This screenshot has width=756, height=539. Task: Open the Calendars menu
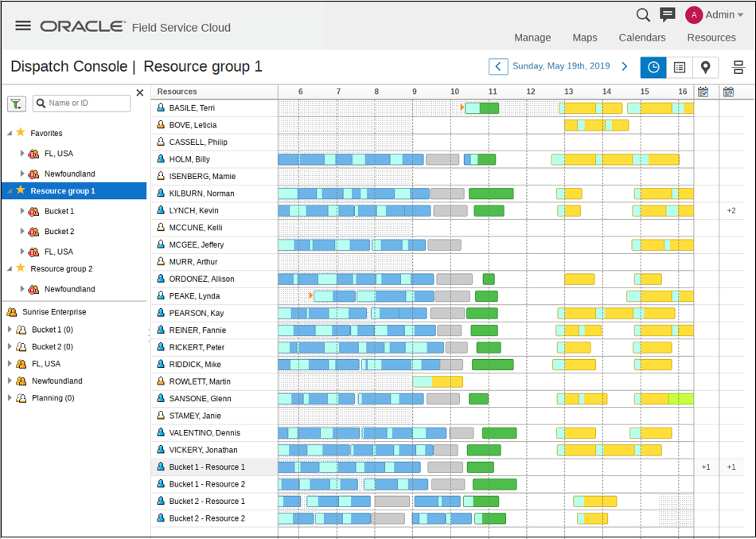pos(642,37)
